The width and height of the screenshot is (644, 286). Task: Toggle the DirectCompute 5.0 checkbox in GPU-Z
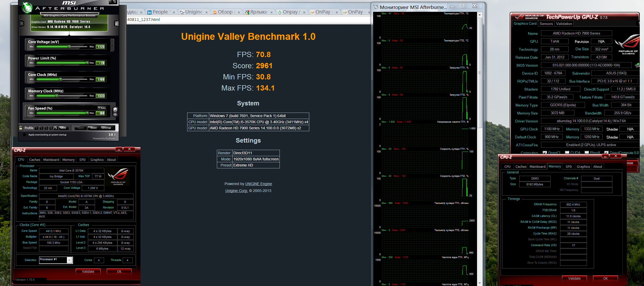pyautogui.click(x=606, y=153)
